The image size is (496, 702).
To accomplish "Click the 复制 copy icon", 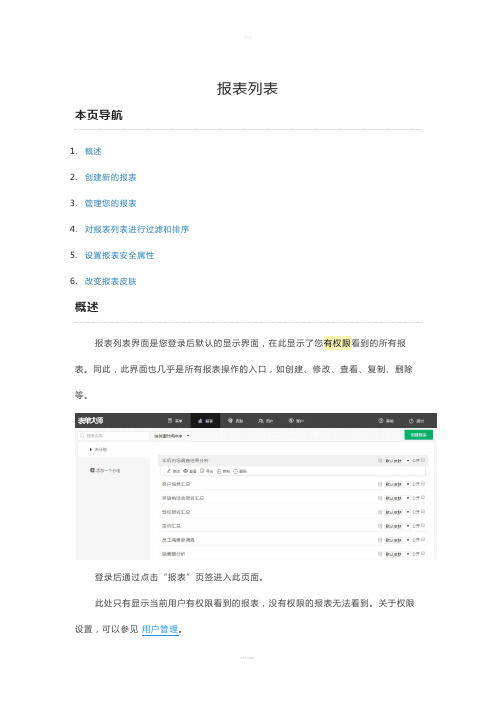I will coord(219,471).
